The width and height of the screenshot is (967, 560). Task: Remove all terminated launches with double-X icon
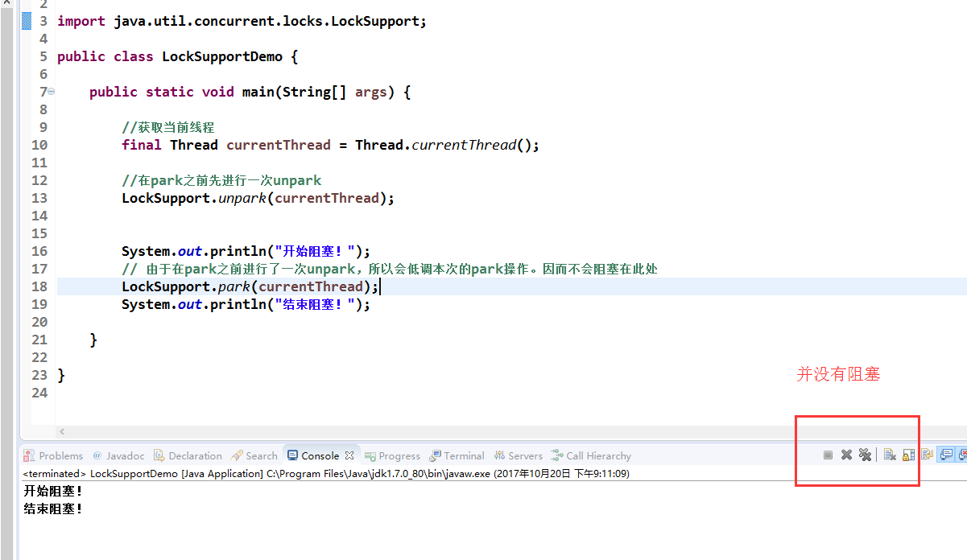click(x=865, y=455)
